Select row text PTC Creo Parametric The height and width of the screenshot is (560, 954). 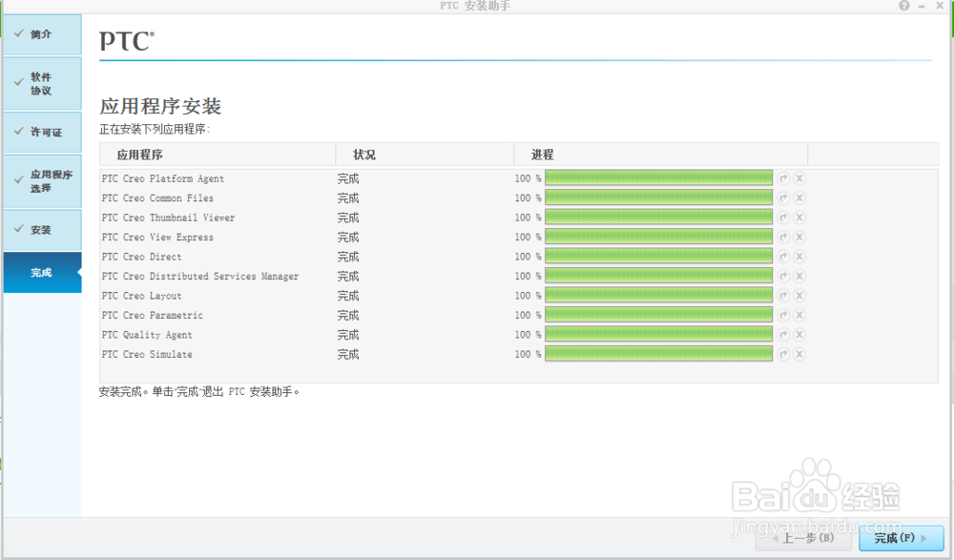click(x=152, y=316)
